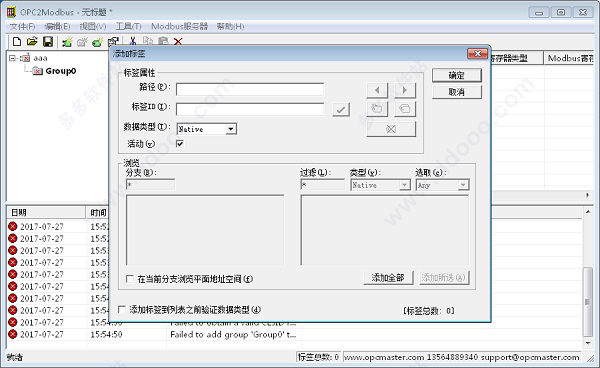Open the 编辑(E) menu

click(57, 26)
